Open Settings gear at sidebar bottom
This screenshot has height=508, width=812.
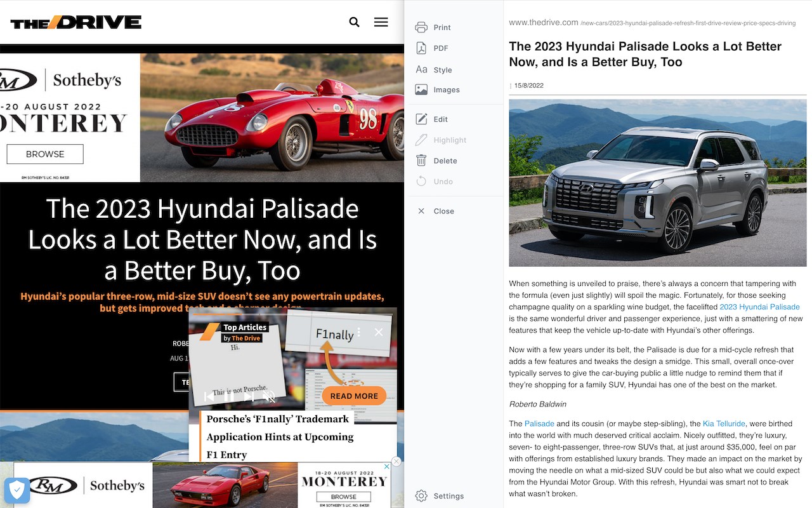pyautogui.click(x=421, y=496)
